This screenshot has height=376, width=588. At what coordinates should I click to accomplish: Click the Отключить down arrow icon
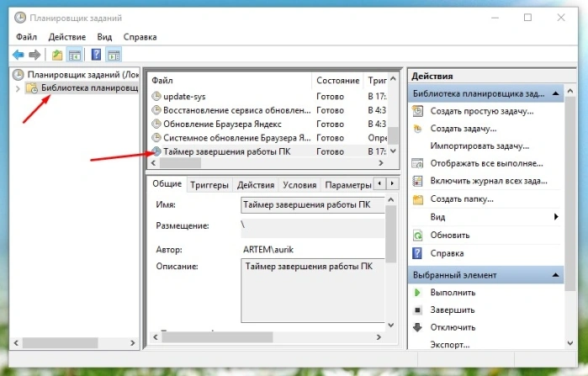click(417, 327)
